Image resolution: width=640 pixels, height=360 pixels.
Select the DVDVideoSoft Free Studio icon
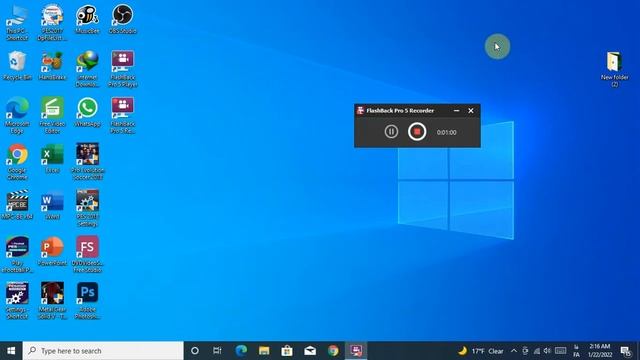(x=87, y=255)
